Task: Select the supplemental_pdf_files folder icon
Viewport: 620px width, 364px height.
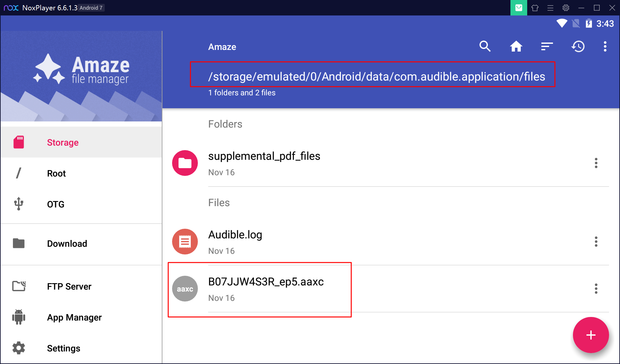Action: click(x=185, y=163)
